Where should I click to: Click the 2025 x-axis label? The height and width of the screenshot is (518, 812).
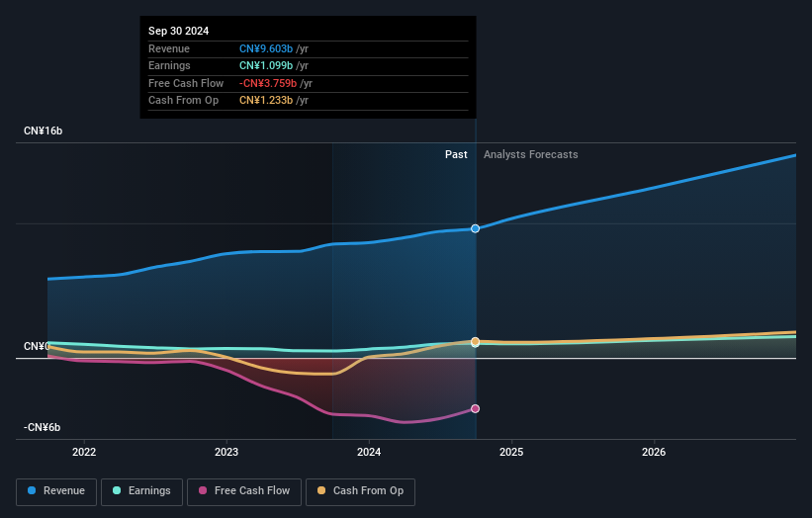tap(511, 452)
